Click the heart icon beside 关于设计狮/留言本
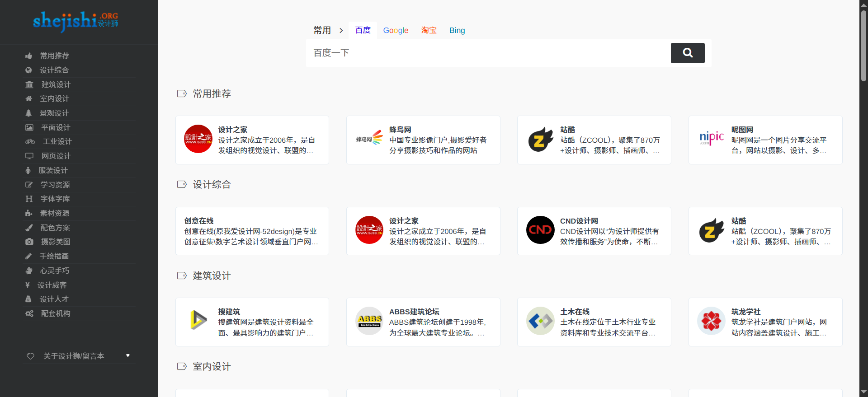868x397 pixels. point(31,356)
